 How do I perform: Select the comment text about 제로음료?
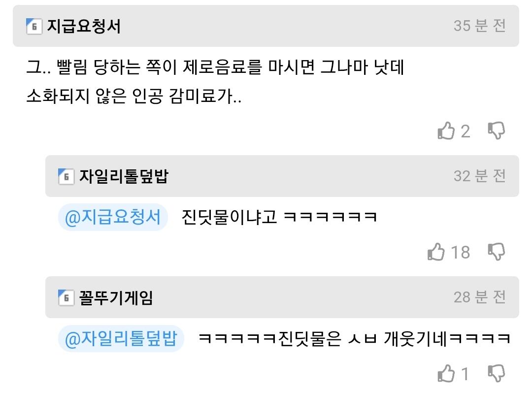click(215, 81)
